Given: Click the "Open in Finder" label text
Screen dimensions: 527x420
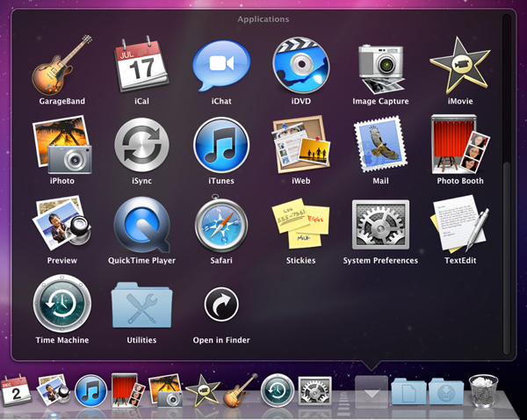Looking at the screenshot, I should pyautogui.click(x=221, y=340).
